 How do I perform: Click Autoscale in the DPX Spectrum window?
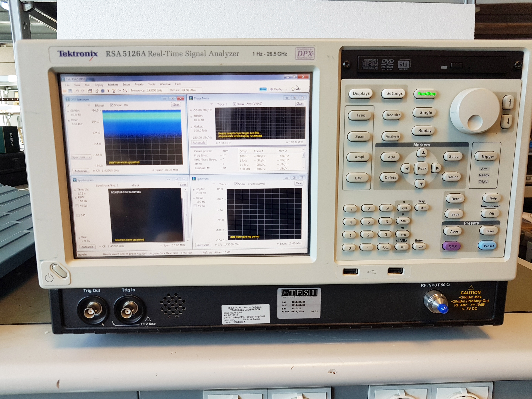pos(81,171)
